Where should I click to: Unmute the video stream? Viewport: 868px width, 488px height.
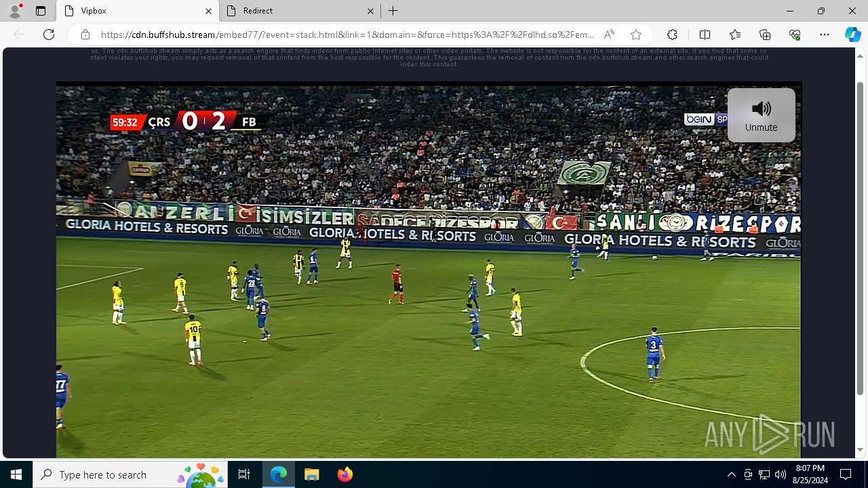click(x=761, y=115)
